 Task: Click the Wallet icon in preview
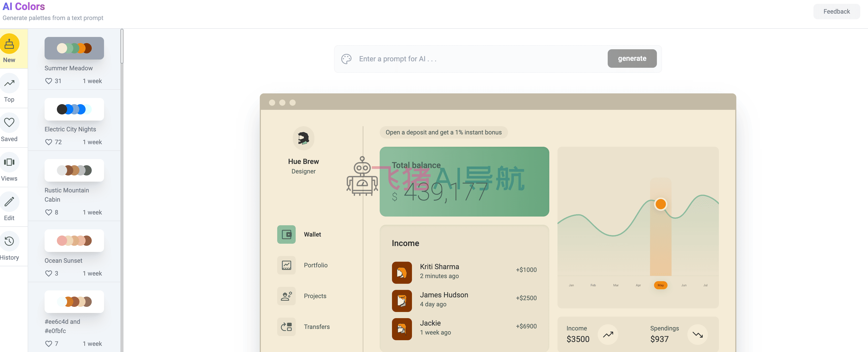[286, 234]
